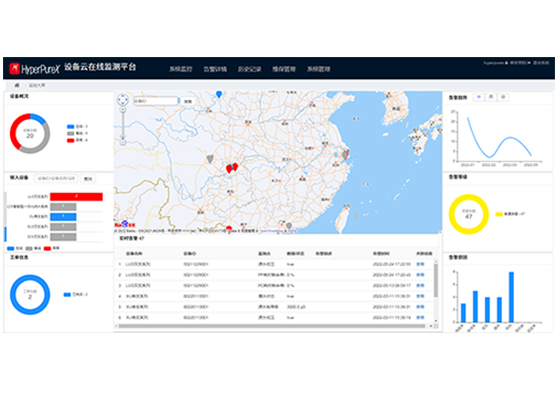Click the map zoom-in plus button
Image resolution: width=560 pixels, height=420 pixels.
click(x=122, y=110)
